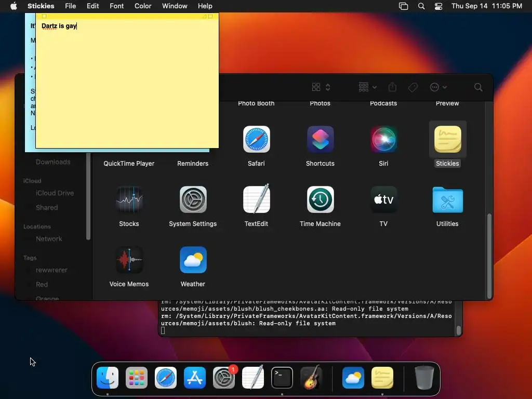The height and width of the screenshot is (399, 532).
Task: Open Launchpad from the Dock
Action: point(137,378)
